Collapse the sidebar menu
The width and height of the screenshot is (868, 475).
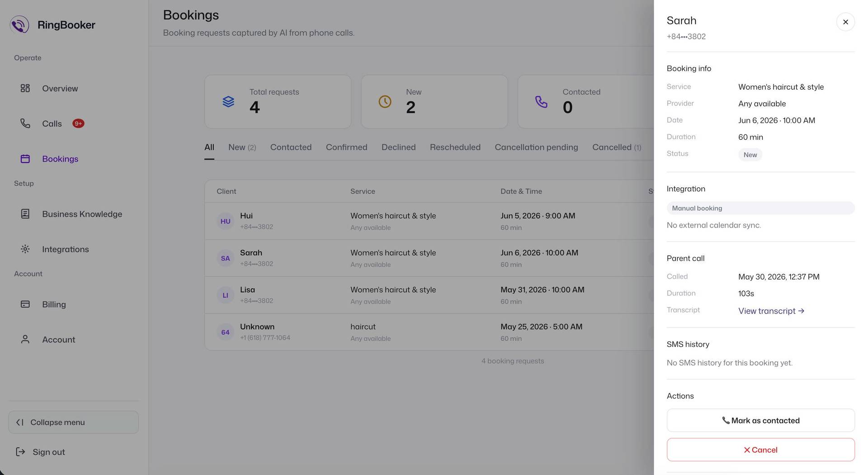click(74, 422)
